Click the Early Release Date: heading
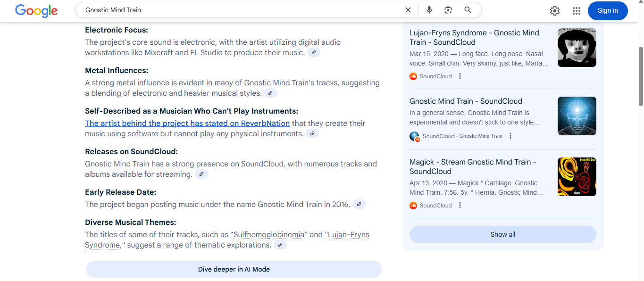 120,192
